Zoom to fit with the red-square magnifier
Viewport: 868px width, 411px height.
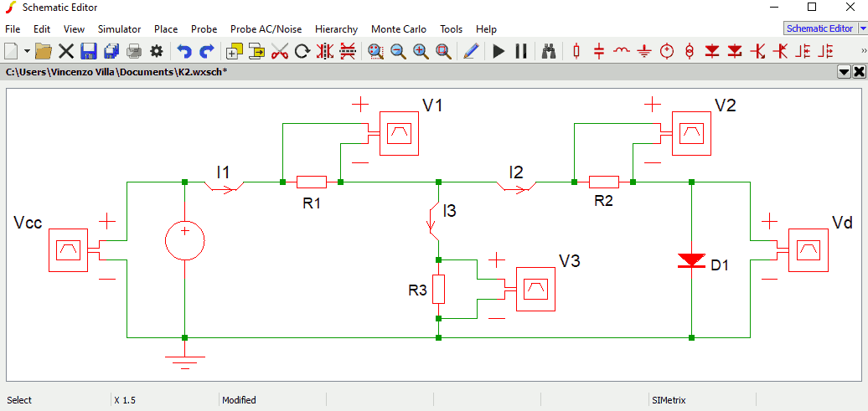(443, 51)
